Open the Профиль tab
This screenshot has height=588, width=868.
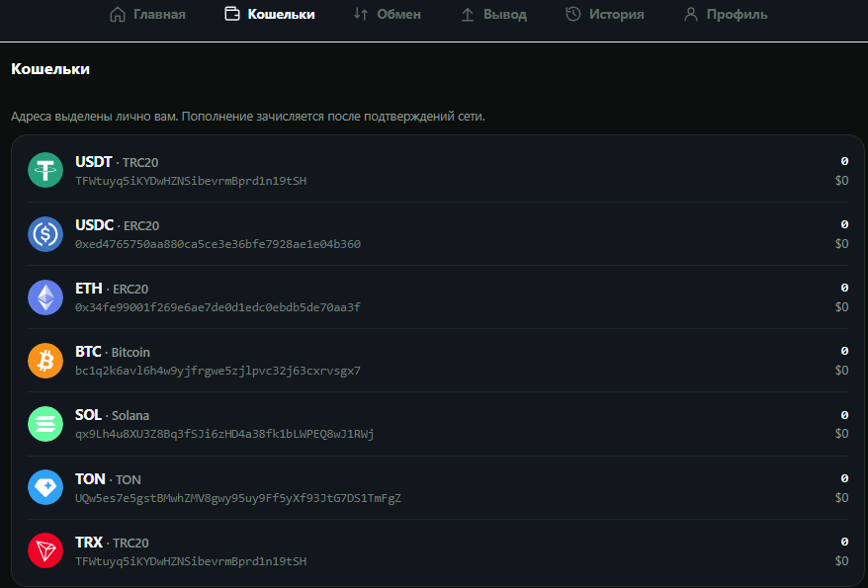(x=726, y=15)
